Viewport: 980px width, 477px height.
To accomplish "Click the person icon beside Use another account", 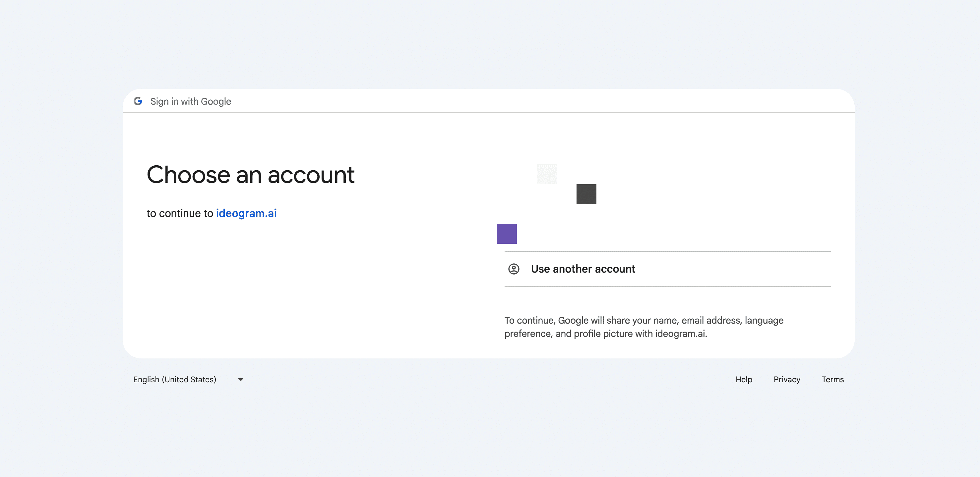I will [514, 269].
